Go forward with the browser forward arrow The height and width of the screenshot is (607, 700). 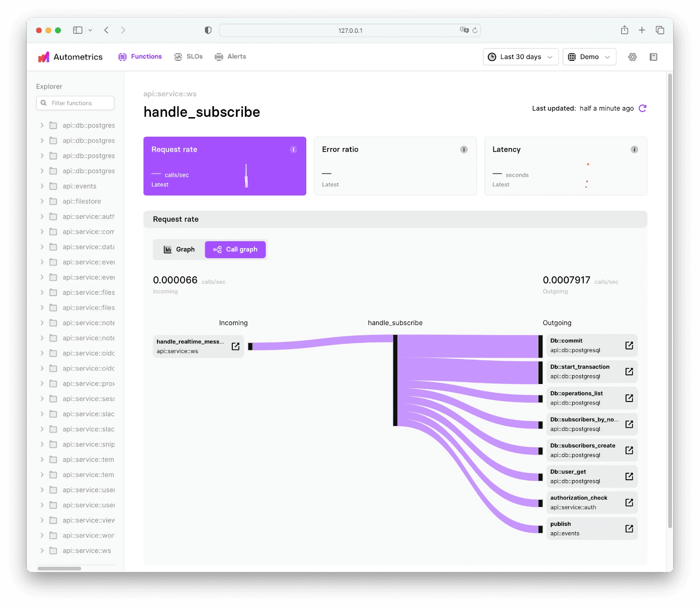click(123, 30)
